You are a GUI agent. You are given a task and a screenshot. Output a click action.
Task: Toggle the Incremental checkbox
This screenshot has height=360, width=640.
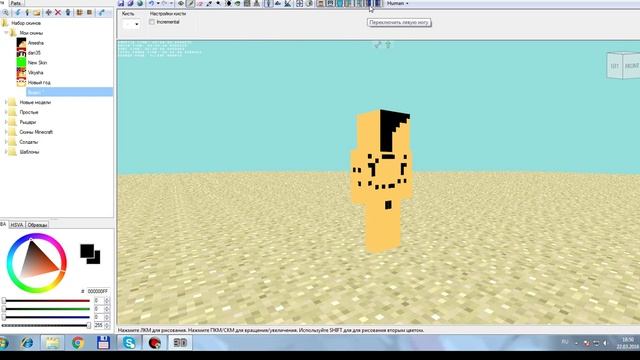152,22
